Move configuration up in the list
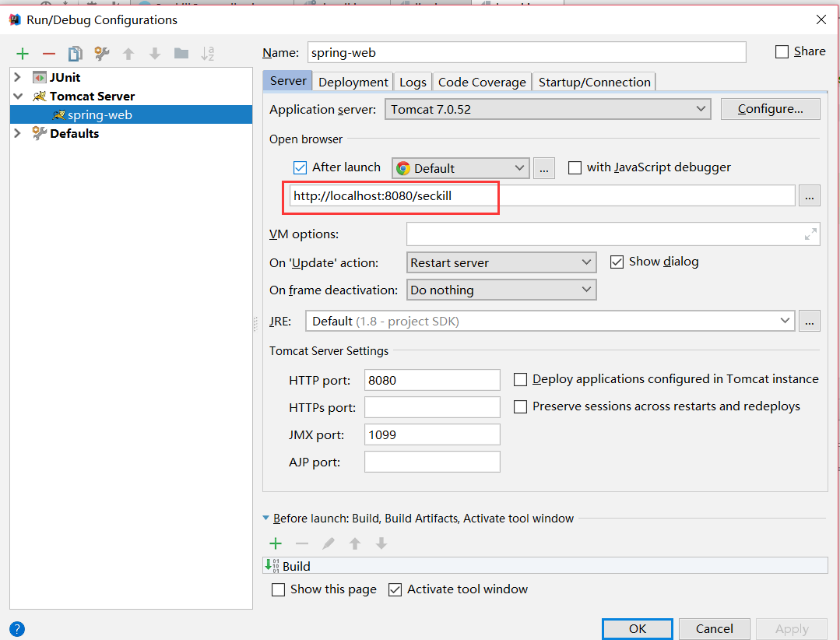This screenshot has width=840, height=640. pos(129,53)
